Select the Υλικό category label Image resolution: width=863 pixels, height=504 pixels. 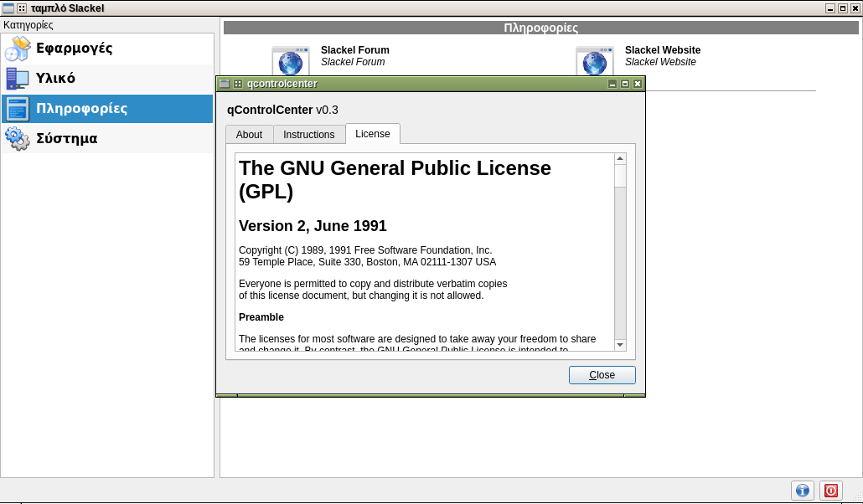(55, 78)
